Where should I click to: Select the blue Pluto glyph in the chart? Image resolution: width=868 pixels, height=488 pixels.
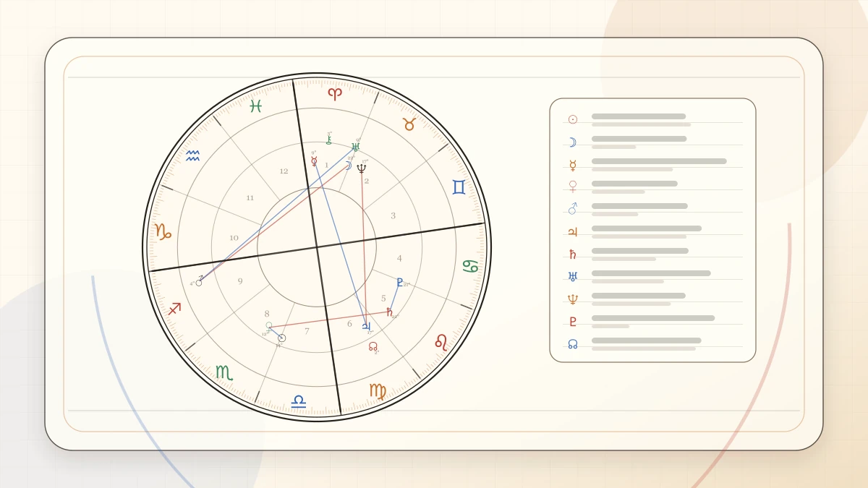click(x=399, y=282)
